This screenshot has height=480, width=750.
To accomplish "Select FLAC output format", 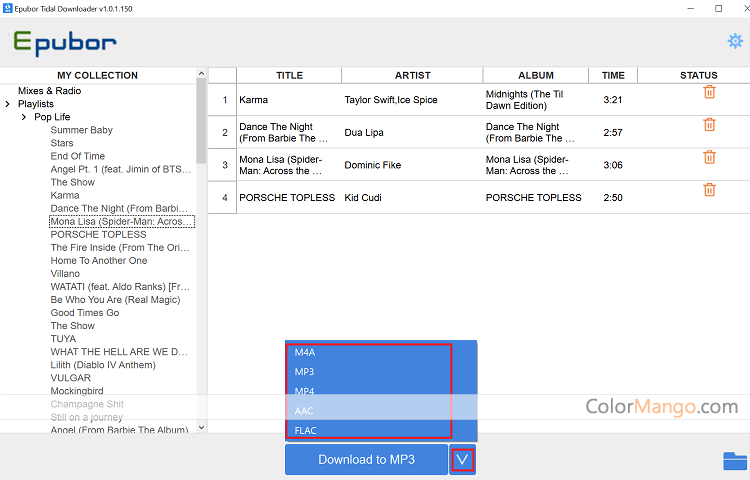I will click(x=307, y=430).
